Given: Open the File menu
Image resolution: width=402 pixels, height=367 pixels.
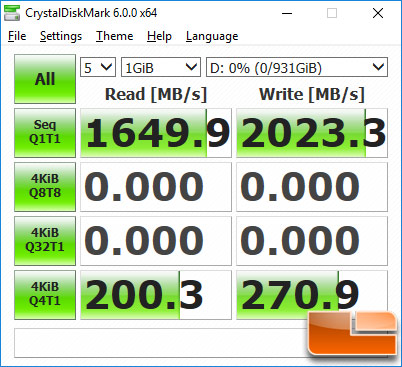Looking at the screenshot, I should click(17, 36).
